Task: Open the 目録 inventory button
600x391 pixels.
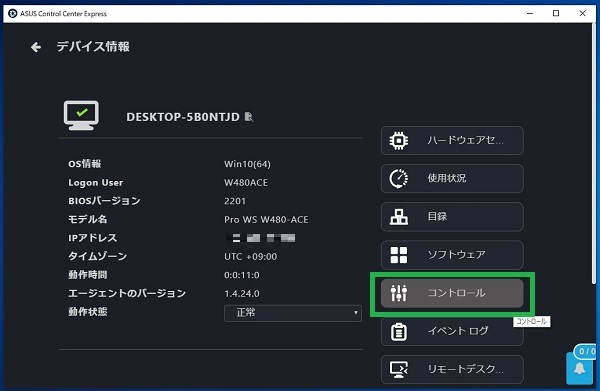Action: [x=452, y=217]
